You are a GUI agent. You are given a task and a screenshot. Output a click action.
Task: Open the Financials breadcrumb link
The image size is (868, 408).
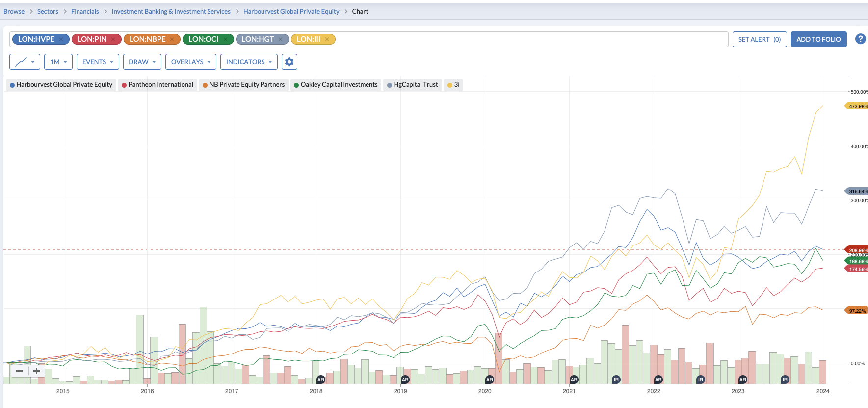point(85,11)
